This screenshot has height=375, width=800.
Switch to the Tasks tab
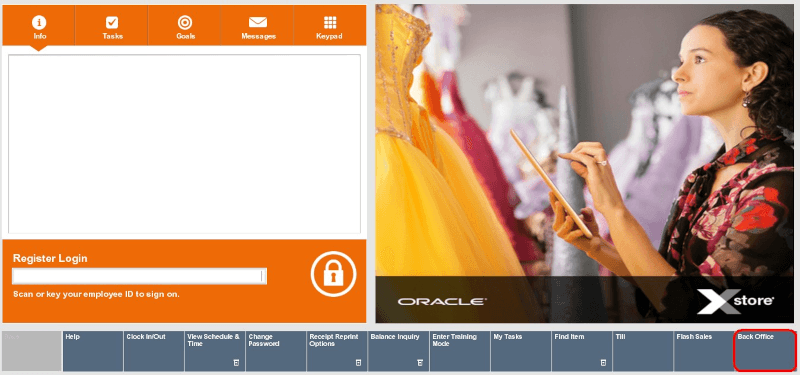(112, 26)
